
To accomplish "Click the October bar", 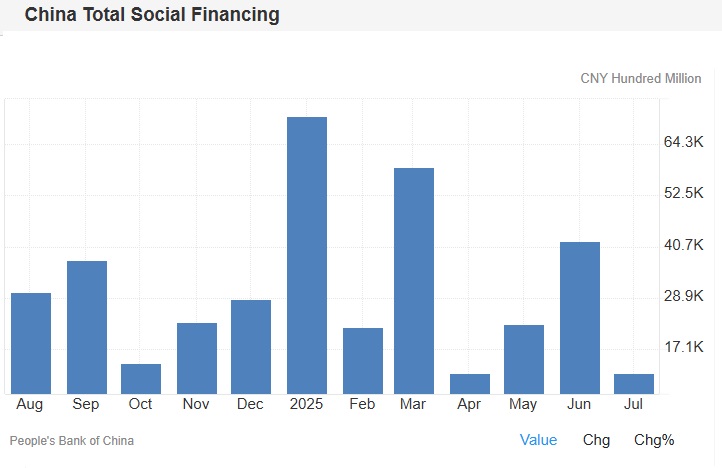I will 141,378.
